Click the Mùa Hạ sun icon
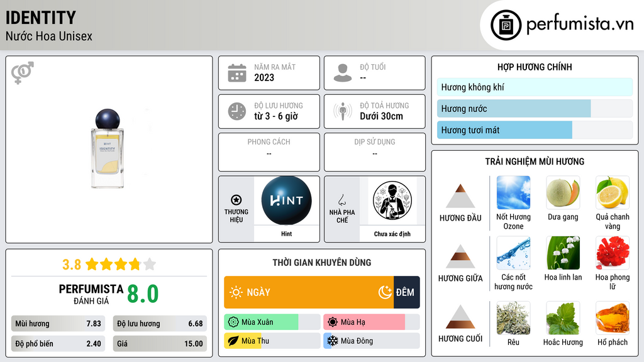The image size is (644, 362). coord(333,322)
